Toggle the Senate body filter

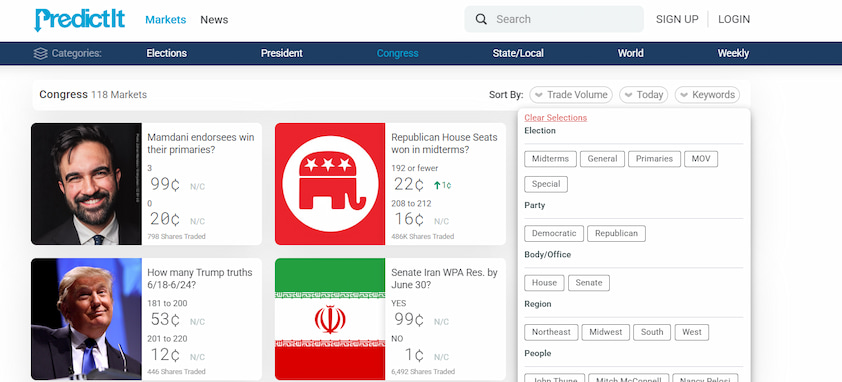coord(589,283)
